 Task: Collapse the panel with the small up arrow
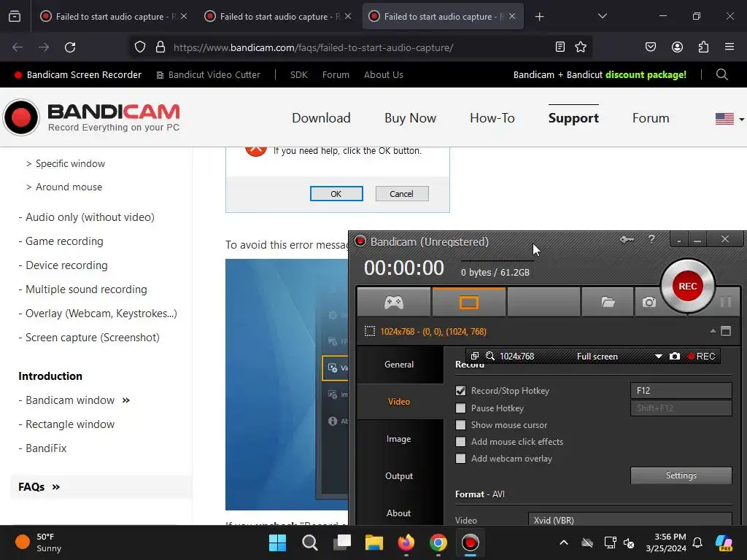[x=713, y=331]
